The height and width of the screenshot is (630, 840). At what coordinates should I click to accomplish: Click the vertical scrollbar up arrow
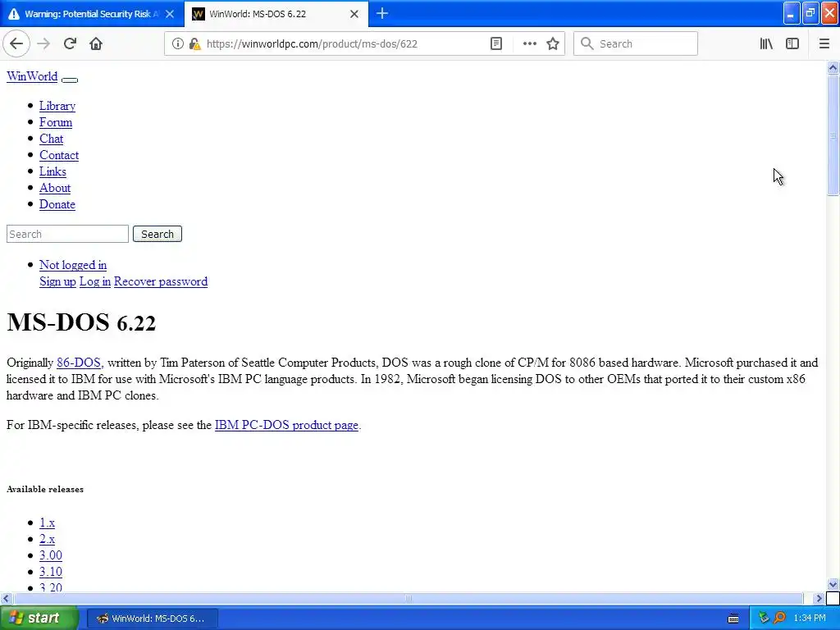coord(833,67)
